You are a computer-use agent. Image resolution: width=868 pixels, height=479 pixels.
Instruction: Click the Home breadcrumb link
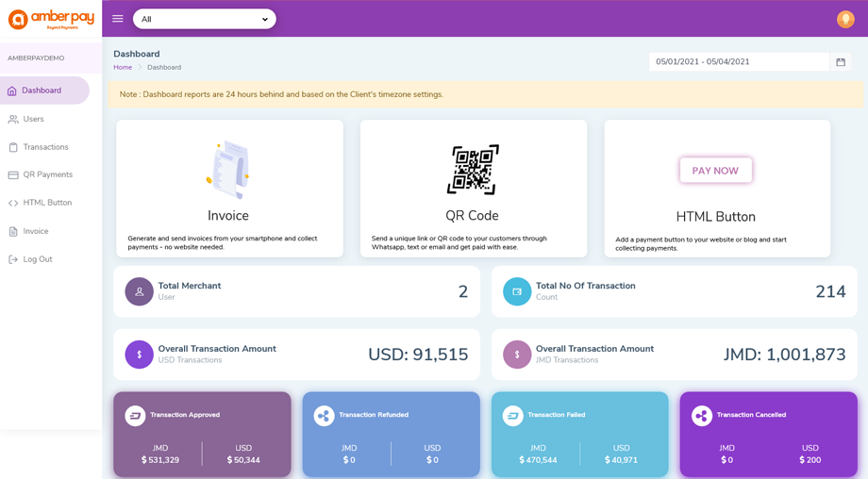click(123, 68)
